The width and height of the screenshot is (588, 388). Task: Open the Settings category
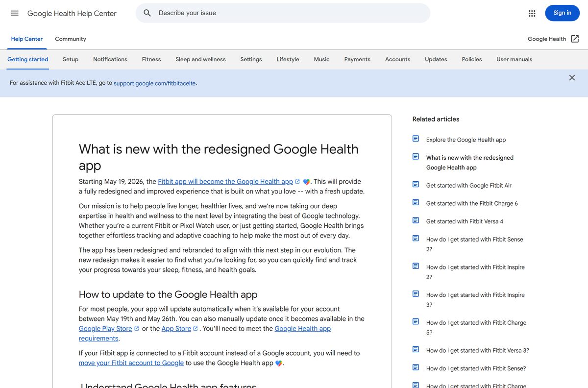coord(251,59)
